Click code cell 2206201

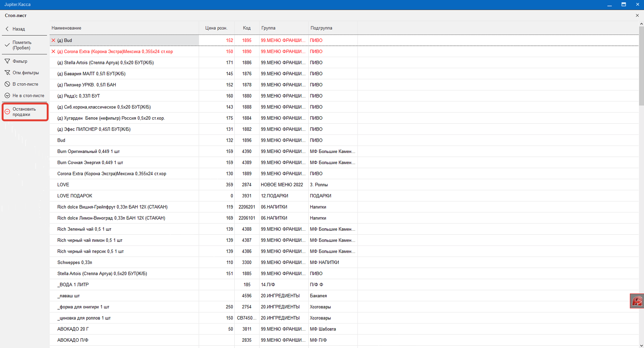tap(247, 207)
